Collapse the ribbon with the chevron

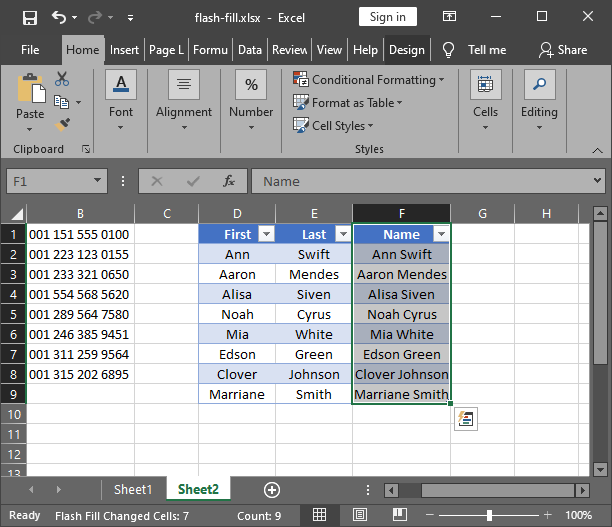point(597,150)
